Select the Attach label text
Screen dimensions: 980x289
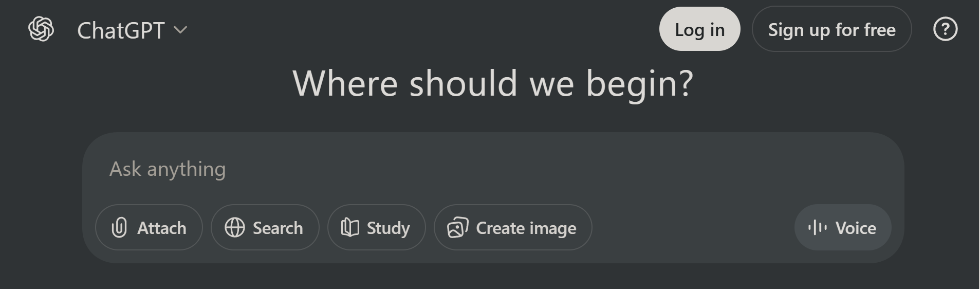coord(162,228)
